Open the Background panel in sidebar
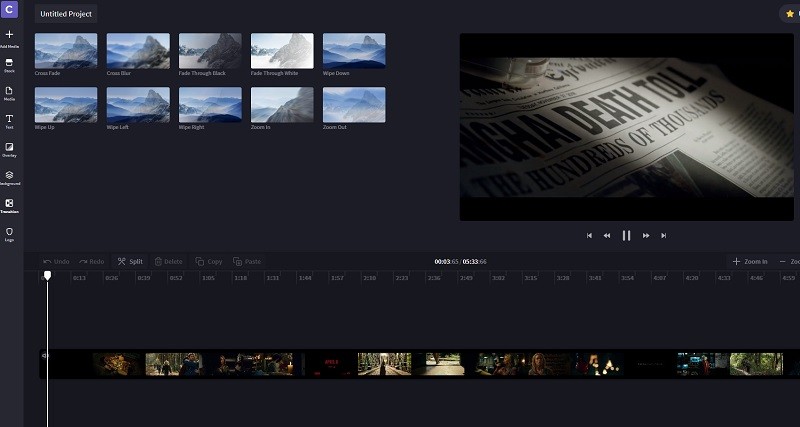The width and height of the screenshot is (800, 427). point(9,178)
